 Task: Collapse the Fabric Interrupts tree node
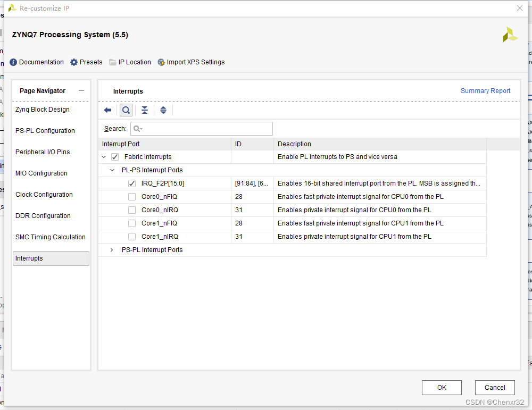point(104,157)
